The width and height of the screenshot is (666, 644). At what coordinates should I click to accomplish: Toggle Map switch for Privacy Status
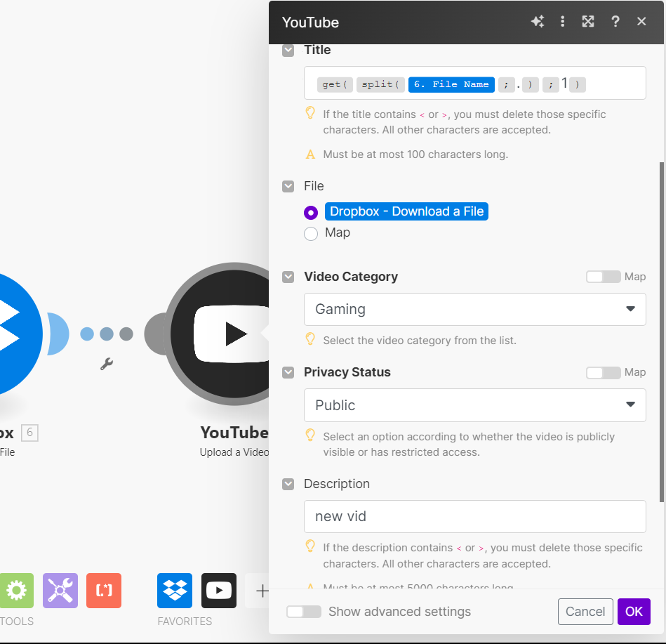(603, 372)
